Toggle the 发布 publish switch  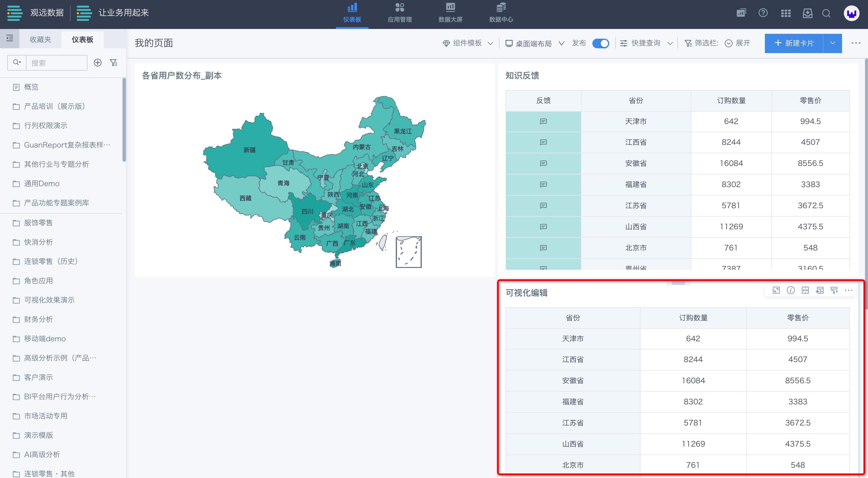tap(600, 43)
